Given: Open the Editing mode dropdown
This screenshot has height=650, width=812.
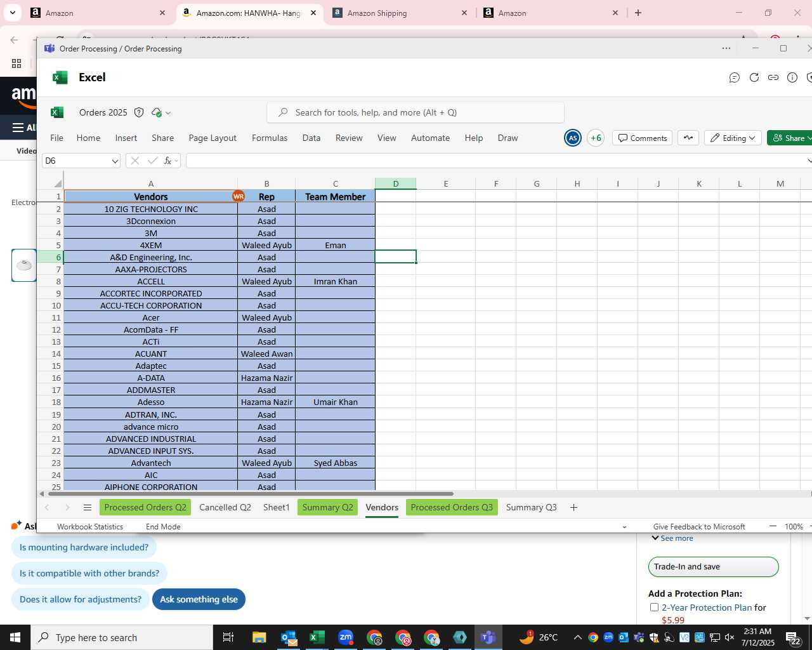Looking at the screenshot, I should 733,138.
